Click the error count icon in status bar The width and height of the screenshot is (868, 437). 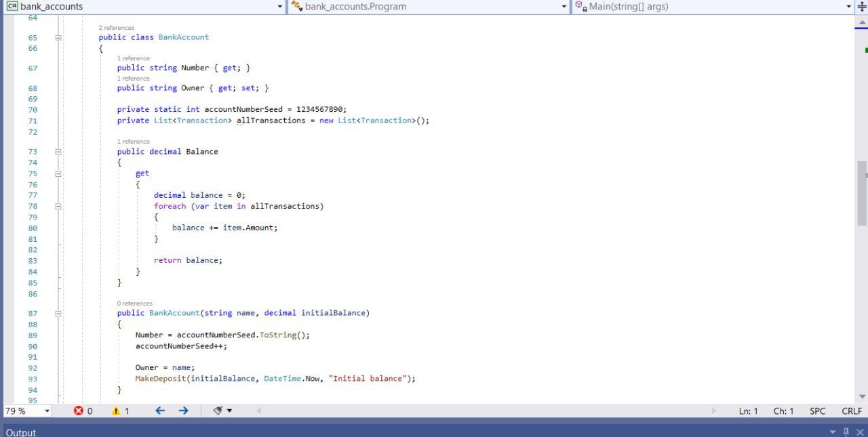tap(80, 411)
